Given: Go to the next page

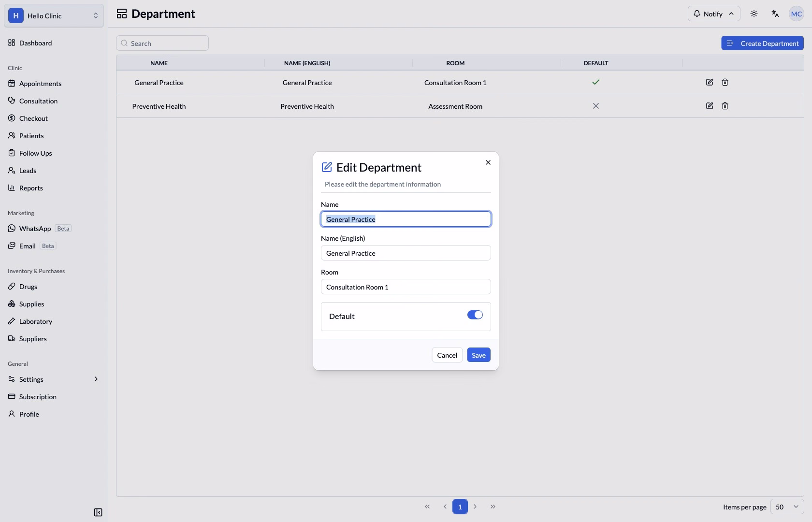Looking at the screenshot, I should click(x=475, y=507).
